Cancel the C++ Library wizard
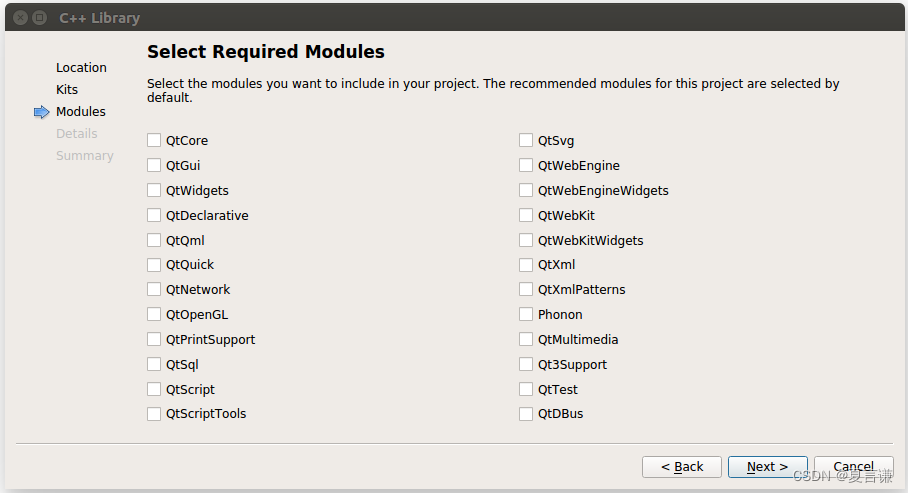The image size is (908, 493). (854, 467)
